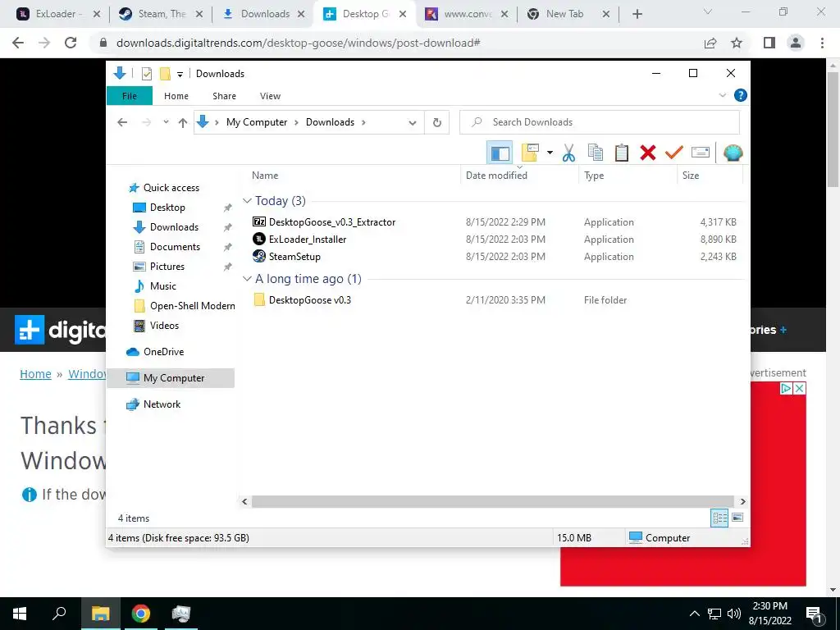Select Pictures in navigation pane

pos(167,267)
